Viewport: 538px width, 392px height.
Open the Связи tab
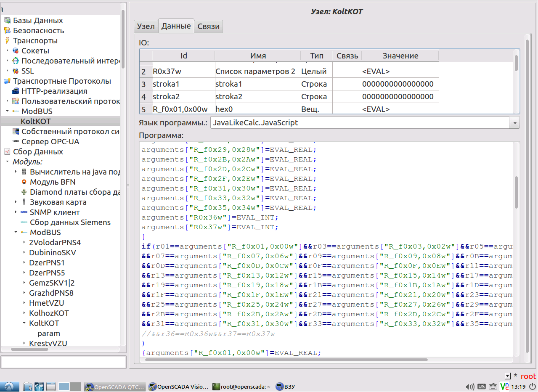(209, 26)
